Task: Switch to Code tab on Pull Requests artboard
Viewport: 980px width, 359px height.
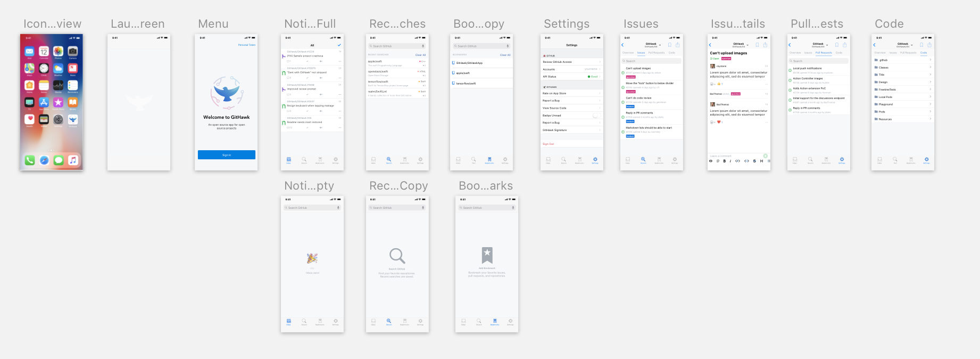Action: 839,53
